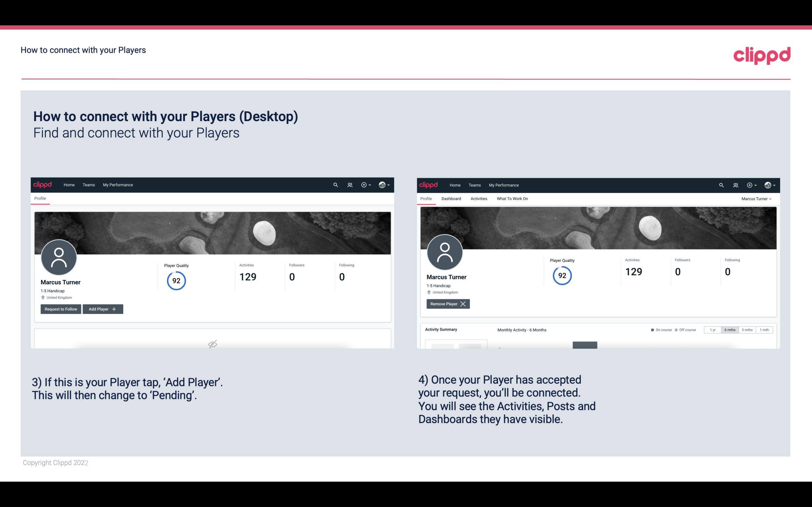Select the 'What To Work On' tab
The width and height of the screenshot is (812, 507).
point(512,199)
